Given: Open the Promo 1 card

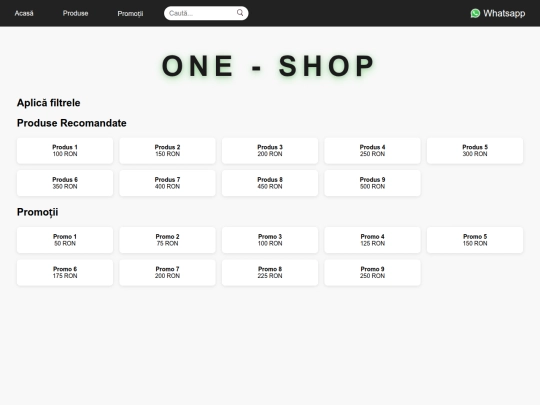Looking at the screenshot, I should [65, 240].
